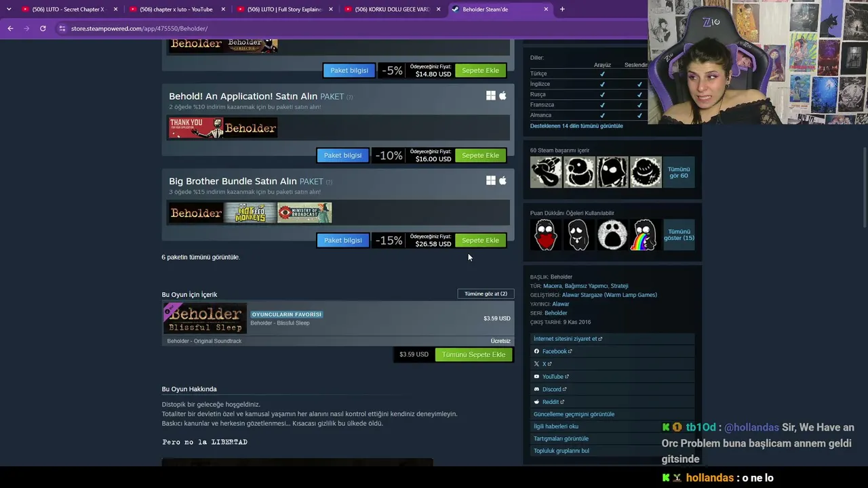Open the Ministry of Broadcast thumbnail
Viewport: 868px width, 488px height.
coord(304,213)
